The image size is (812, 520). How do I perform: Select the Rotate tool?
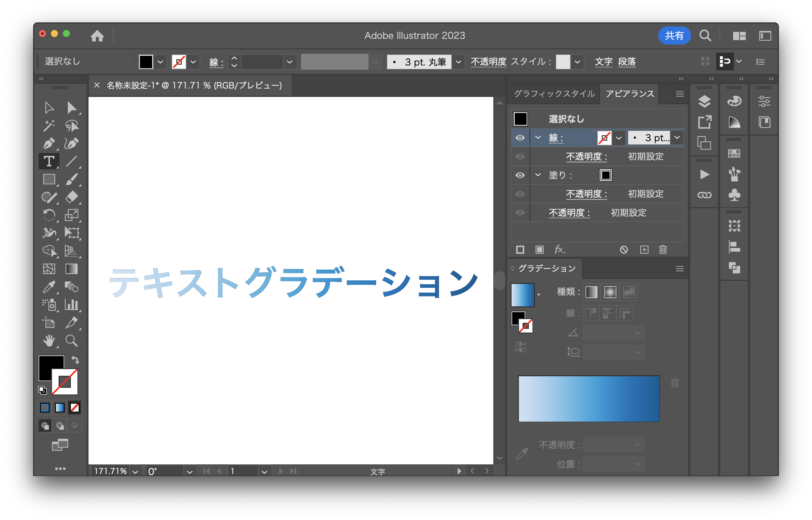(49, 215)
